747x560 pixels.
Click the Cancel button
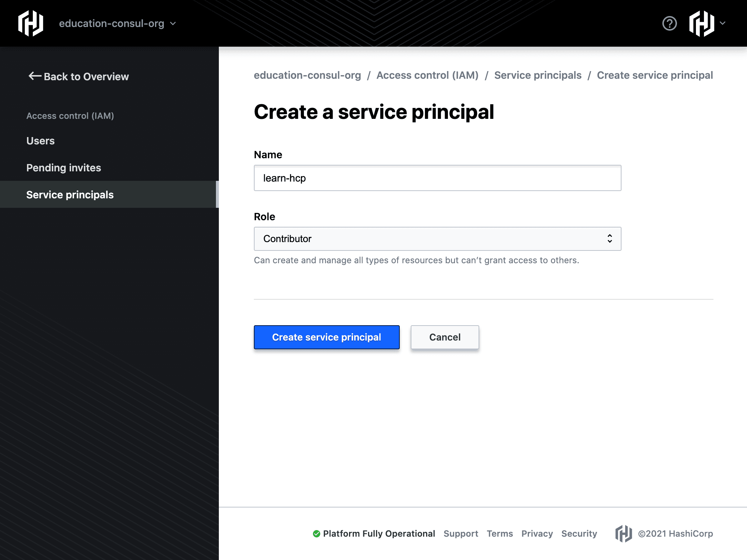pyautogui.click(x=445, y=337)
